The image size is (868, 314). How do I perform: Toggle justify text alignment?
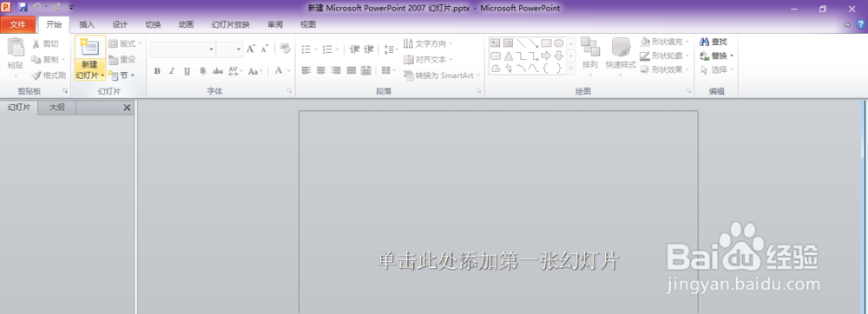tap(351, 71)
